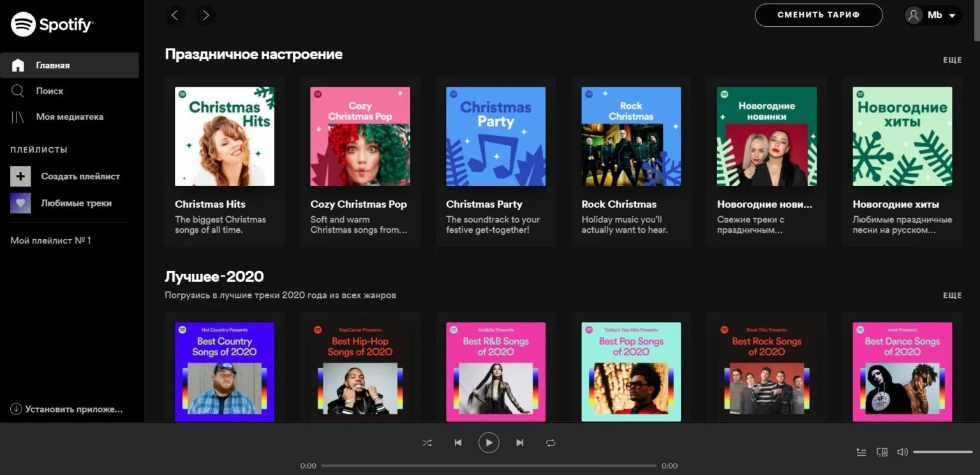This screenshot has width=980, height=475.
Task: Open Best Country Songs of 2020 cover
Action: [x=225, y=372]
